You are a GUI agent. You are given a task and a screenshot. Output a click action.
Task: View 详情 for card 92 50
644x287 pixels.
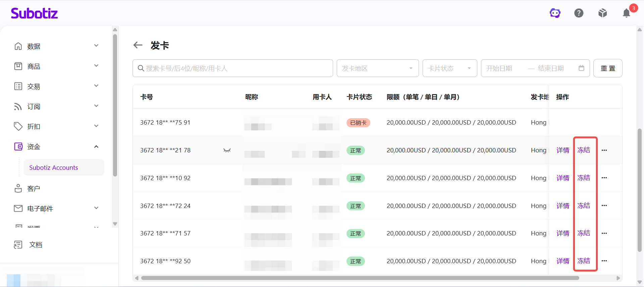(563, 261)
